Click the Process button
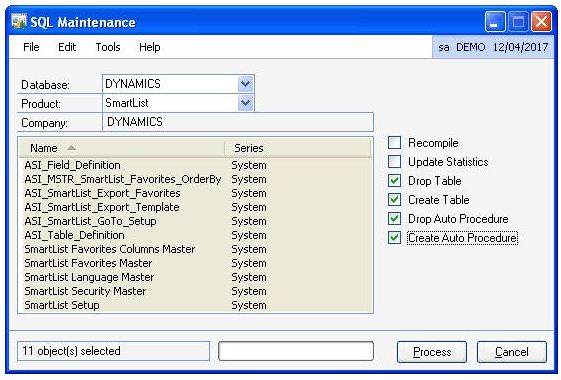This screenshot has height=380, width=561. pos(432,352)
